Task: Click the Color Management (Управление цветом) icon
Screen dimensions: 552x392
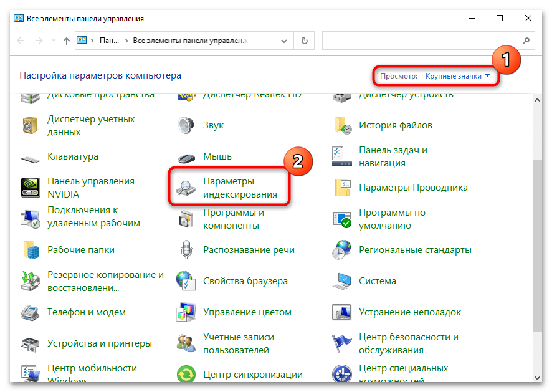Action: (x=187, y=312)
